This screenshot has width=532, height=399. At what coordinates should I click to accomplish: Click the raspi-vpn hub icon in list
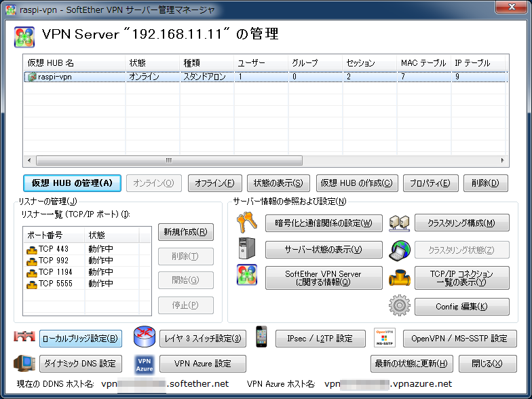tap(32, 77)
